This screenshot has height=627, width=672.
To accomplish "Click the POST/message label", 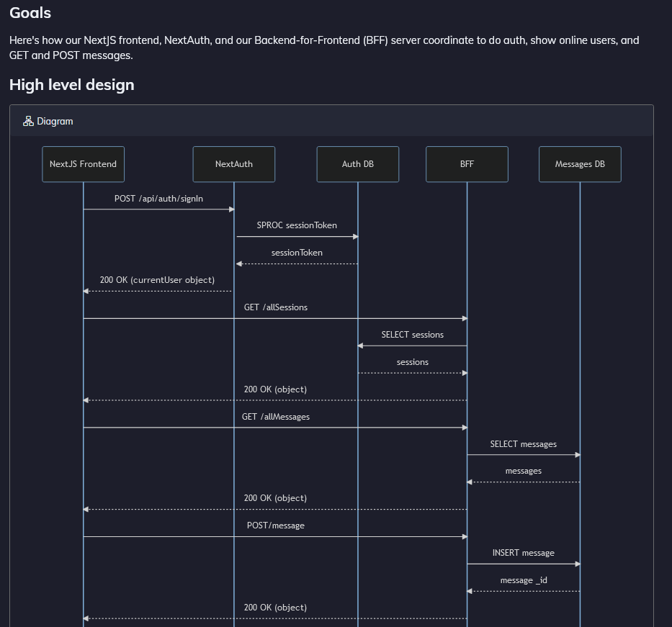I will point(276,525).
